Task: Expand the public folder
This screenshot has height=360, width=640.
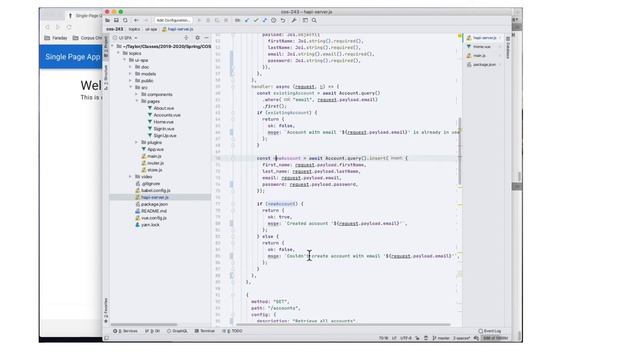Action: (x=131, y=81)
